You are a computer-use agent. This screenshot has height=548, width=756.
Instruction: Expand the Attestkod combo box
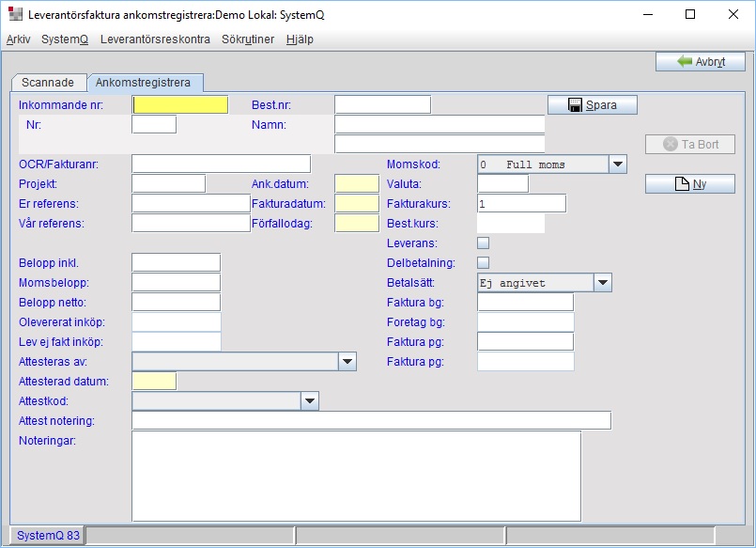(x=310, y=401)
